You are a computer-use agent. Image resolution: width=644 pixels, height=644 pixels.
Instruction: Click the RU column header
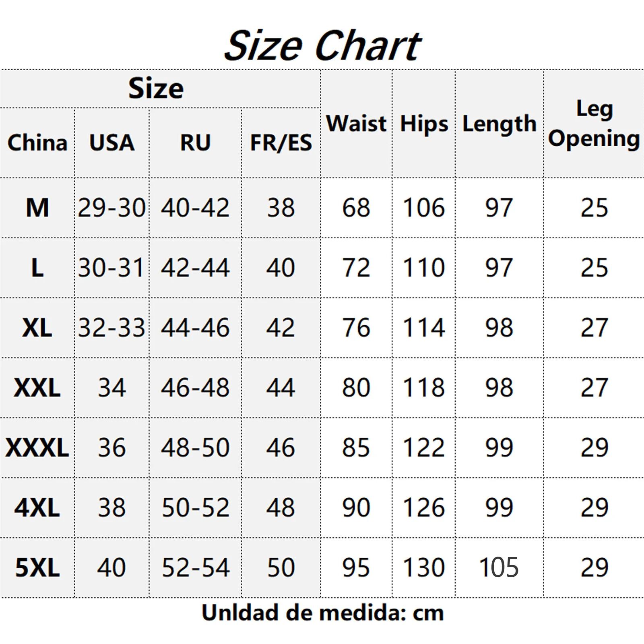tap(195, 142)
